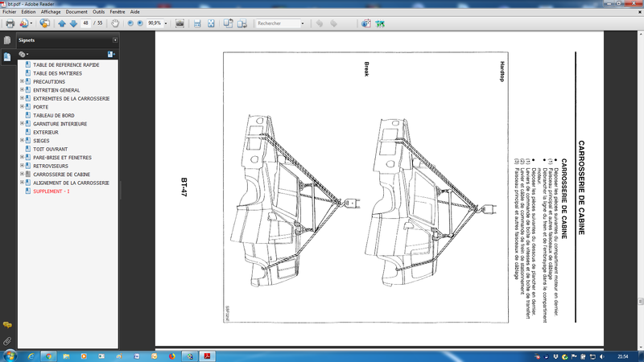Jump to EXTERIEUR bookmark
Screen dimensions: 644x362
click(46, 132)
